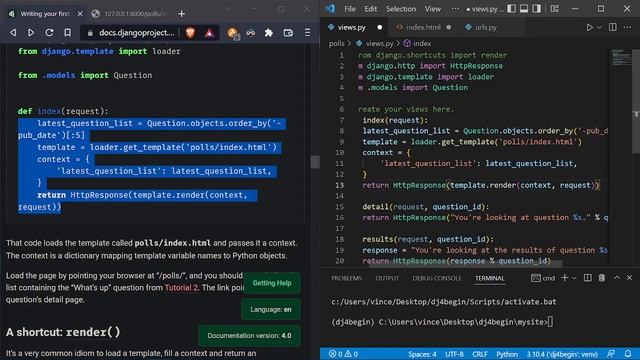
Task: Select the views.py breadcrumb item
Action: click(x=375, y=43)
